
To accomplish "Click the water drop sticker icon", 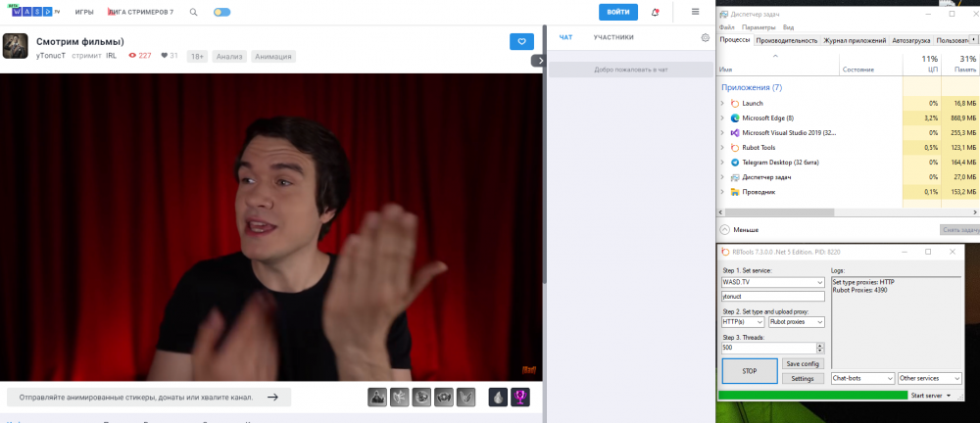I will (499, 397).
